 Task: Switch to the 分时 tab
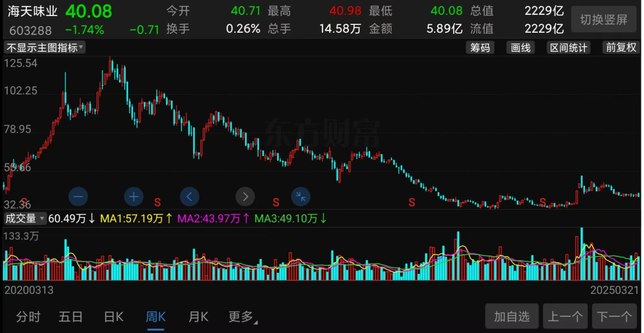[28, 316]
